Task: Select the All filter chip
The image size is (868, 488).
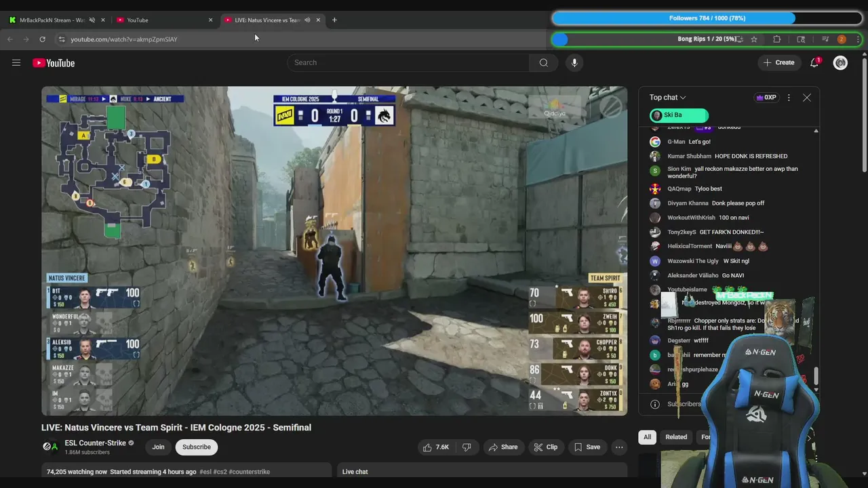Action: pos(647,437)
